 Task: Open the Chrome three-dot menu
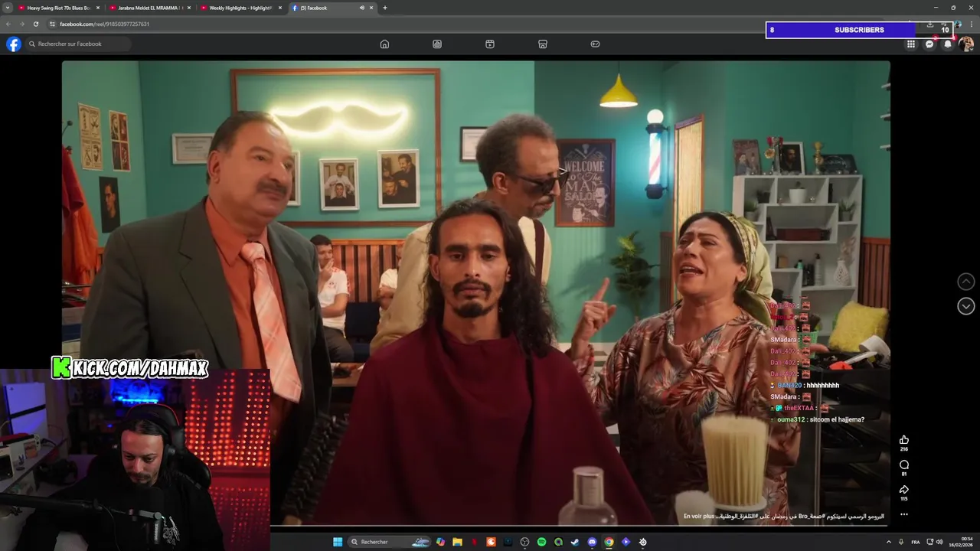pos(972,24)
